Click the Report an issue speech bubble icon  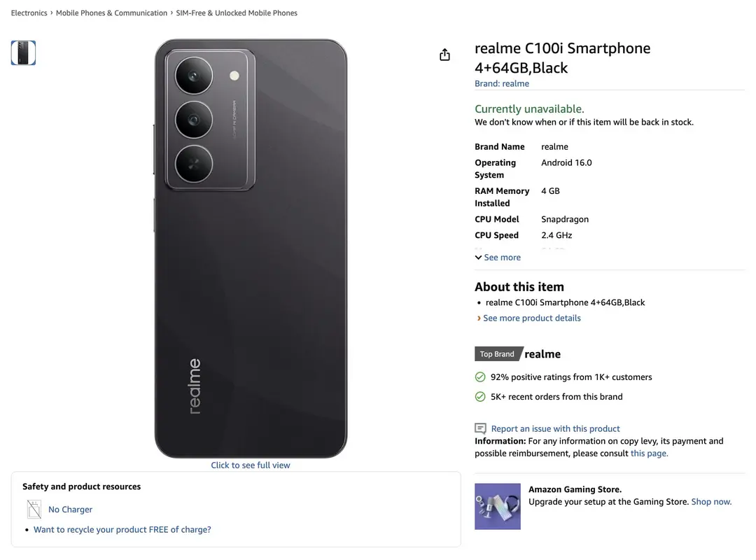pyautogui.click(x=480, y=428)
